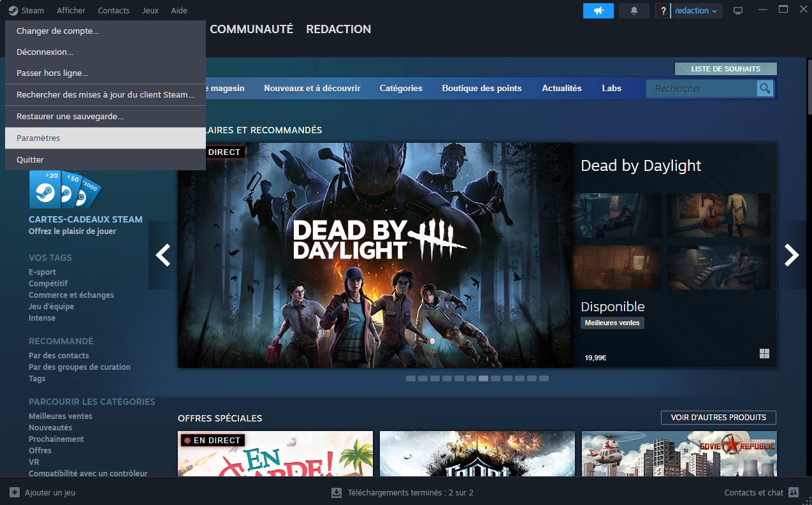Open the notifications bell
812x505 pixels.
click(x=634, y=11)
